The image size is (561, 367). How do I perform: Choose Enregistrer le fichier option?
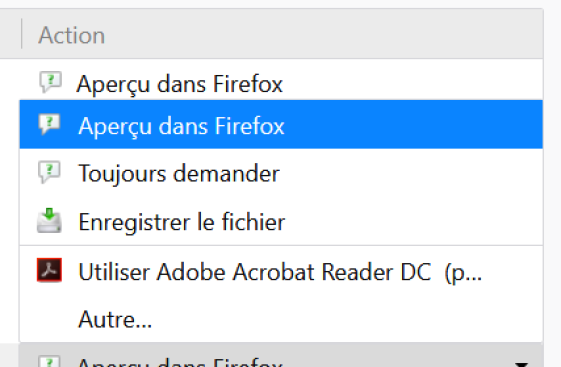point(281,221)
